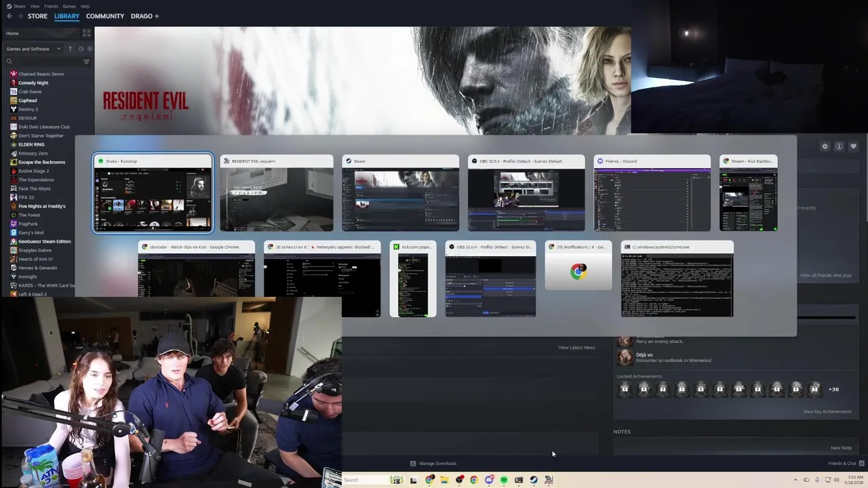The image size is (868, 488).
Task: Select Escape the Backrooms in library
Action: 41,162
